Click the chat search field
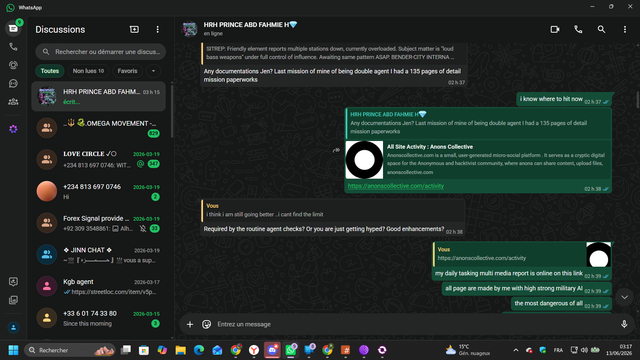 pyautogui.click(x=100, y=52)
